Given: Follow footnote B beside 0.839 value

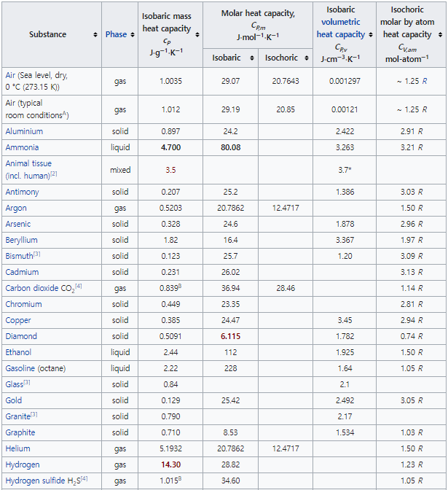Looking at the screenshot, I should (x=180, y=286).
